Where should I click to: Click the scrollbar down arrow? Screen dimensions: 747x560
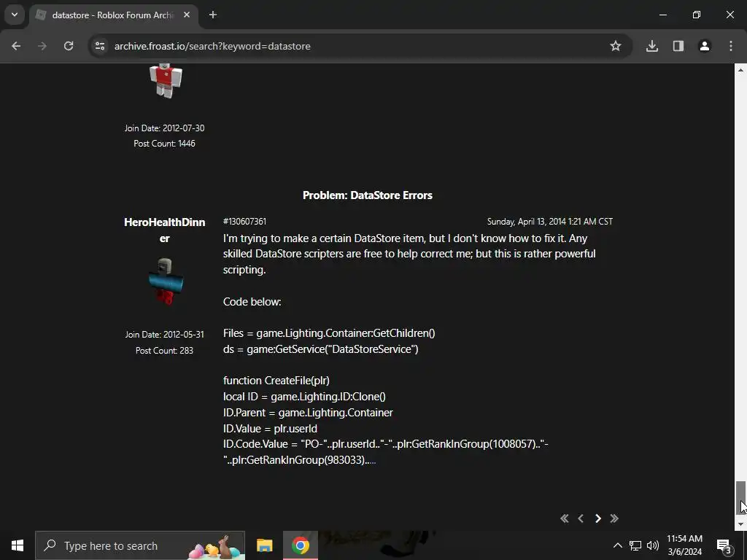740,524
